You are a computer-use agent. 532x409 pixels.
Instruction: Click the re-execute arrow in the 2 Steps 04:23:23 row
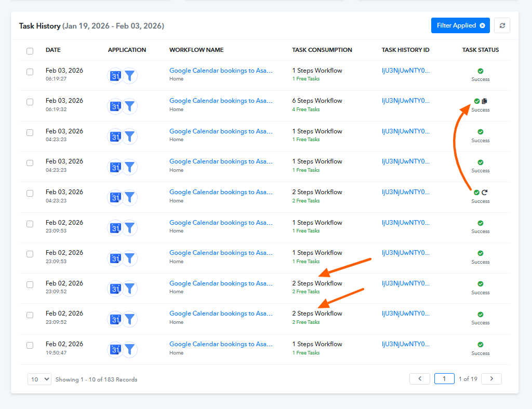point(485,193)
